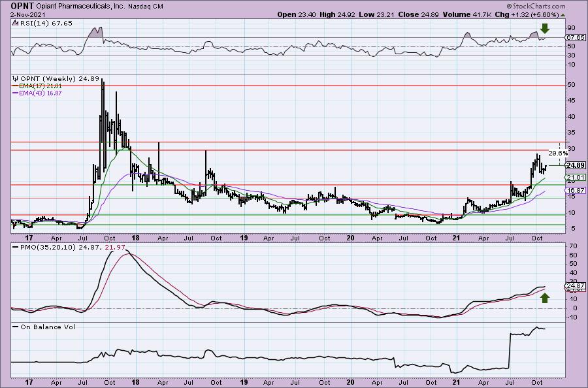Image resolution: width=588 pixels, height=388 pixels.
Task: Click the OPNT ticker symbol in the header
Action: [22, 6]
